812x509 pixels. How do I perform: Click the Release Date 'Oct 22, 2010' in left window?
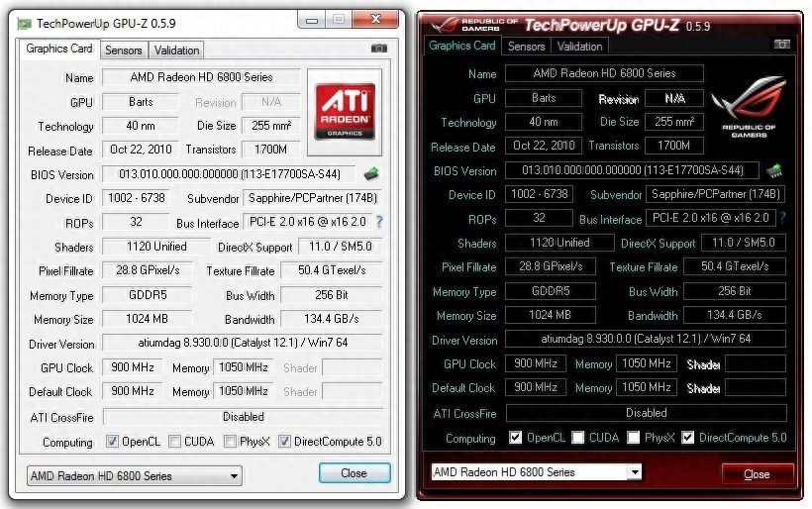click(141, 150)
